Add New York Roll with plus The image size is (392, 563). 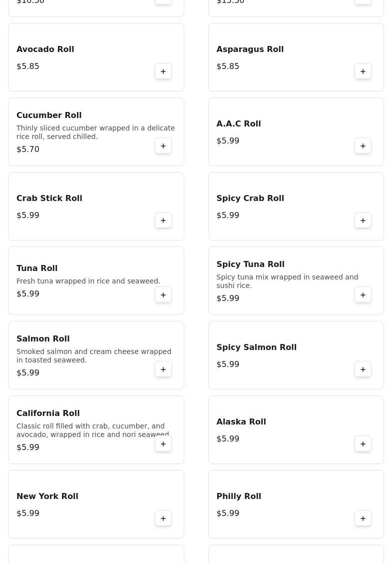(x=163, y=518)
